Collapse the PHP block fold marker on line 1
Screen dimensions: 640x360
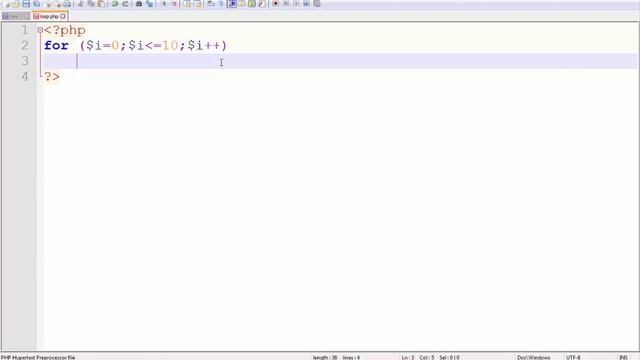click(40, 30)
